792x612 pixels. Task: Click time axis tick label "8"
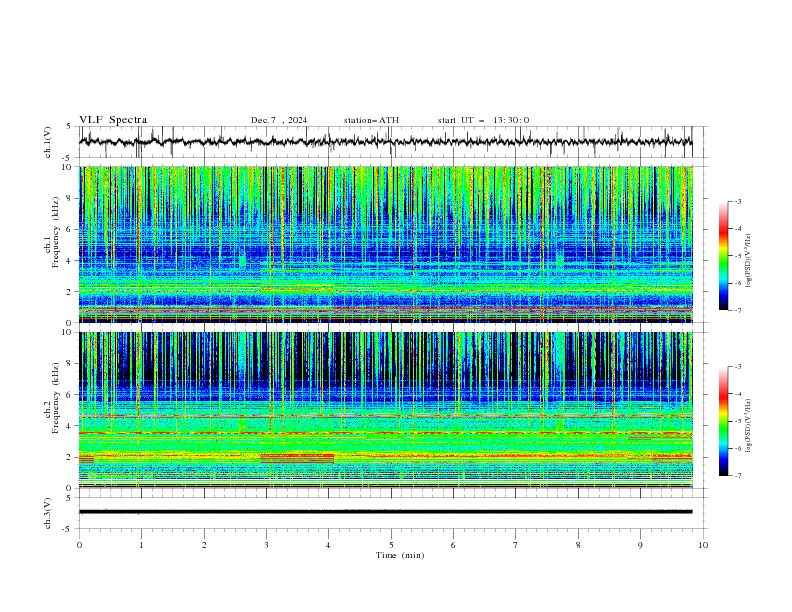pos(578,545)
